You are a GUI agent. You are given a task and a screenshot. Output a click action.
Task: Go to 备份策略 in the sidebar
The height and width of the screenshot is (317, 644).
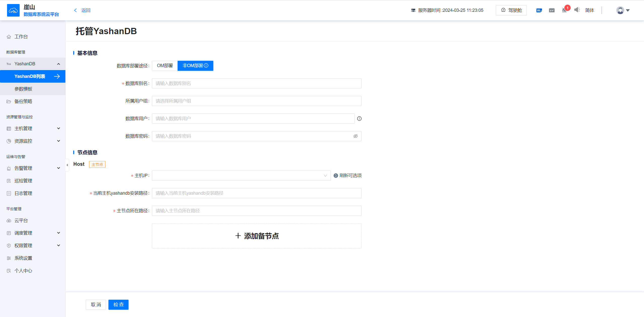pyautogui.click(x=23, y=101)
